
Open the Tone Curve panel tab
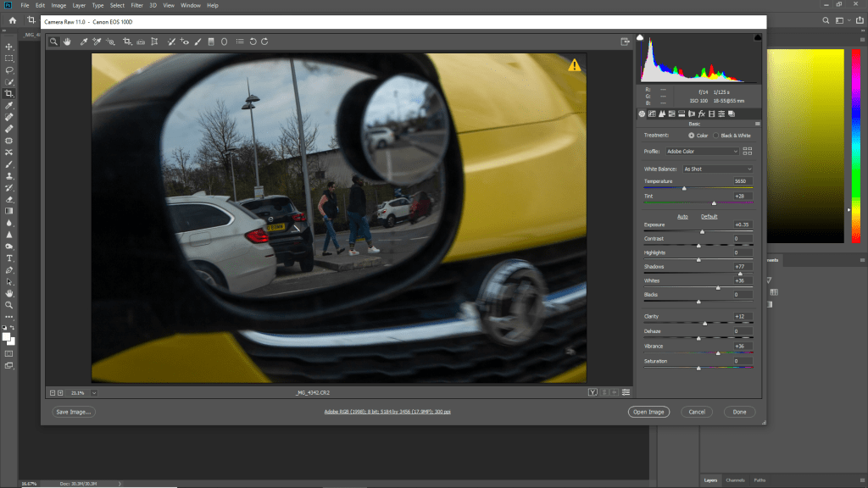click(651, 114)
